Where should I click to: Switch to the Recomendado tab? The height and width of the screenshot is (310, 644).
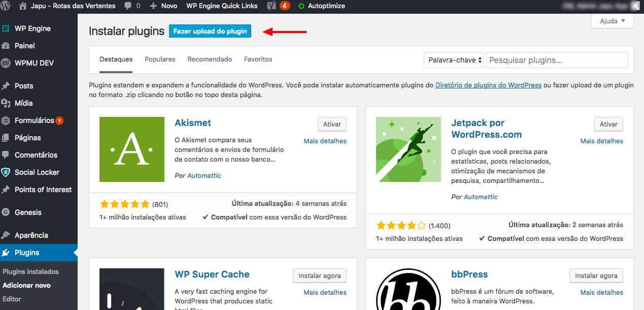pos(210,59)
